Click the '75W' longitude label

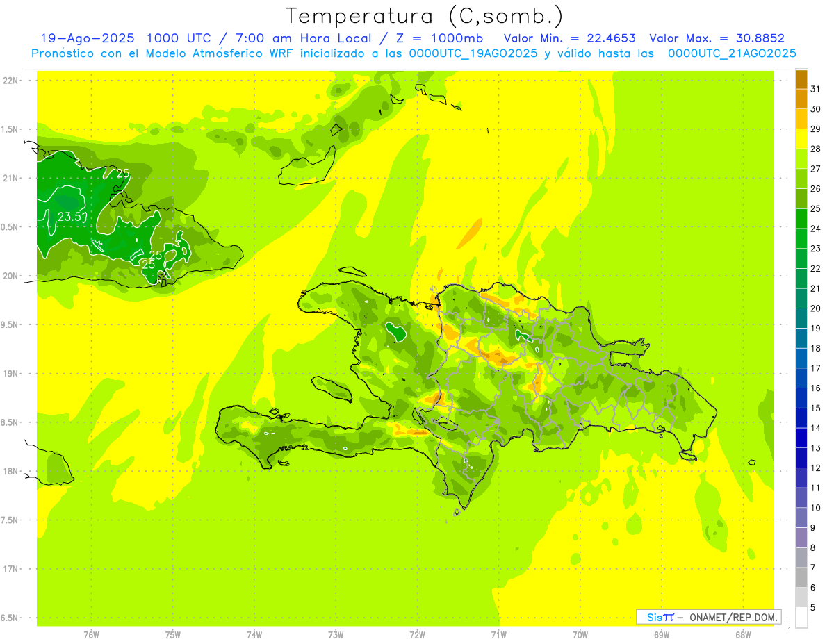point(173,635)
